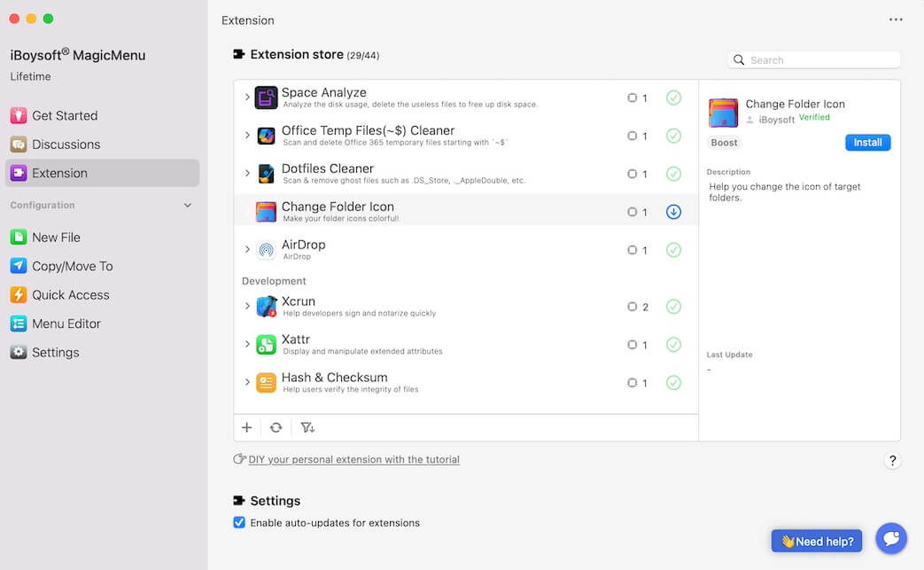This screenshot has width=924, height=570.
Task: Install the Change Folder Icon extension
Action: [x=867, y=142]
